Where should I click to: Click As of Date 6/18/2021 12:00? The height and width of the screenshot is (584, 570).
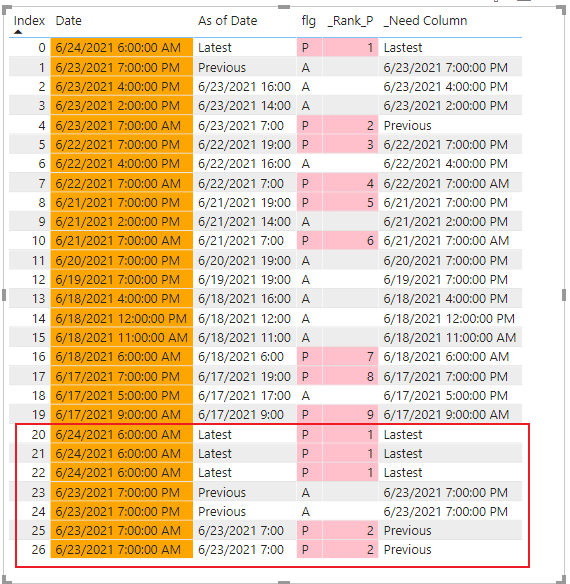pyautogui.click(x=244, y=319)
